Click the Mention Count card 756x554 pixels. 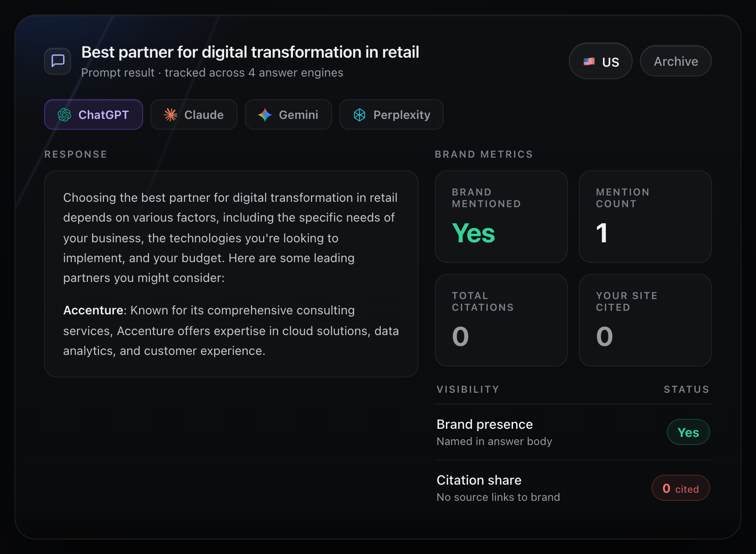coord(645,217)
